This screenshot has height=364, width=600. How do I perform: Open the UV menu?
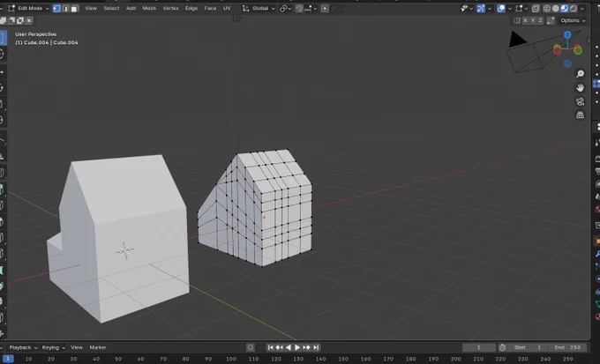click(227, 8)
